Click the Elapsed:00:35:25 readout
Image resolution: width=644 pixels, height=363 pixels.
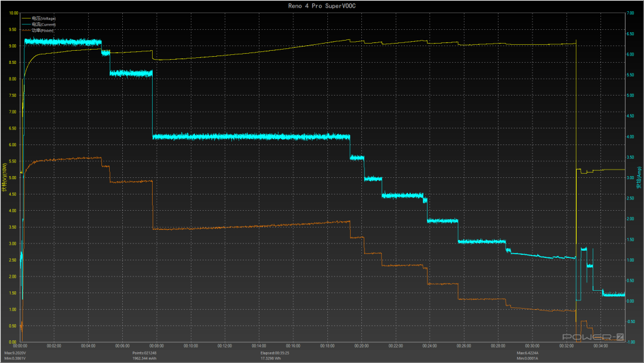coord(275,353)
